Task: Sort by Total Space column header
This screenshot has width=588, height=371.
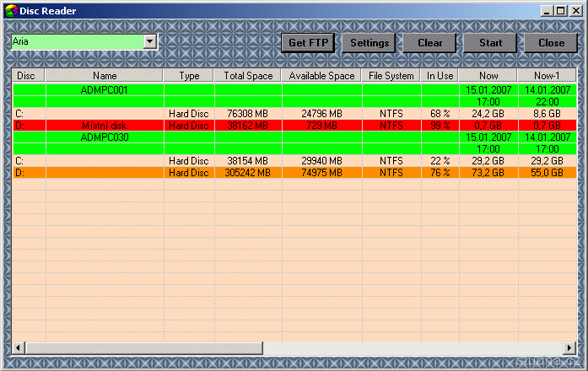Action: click(248, 76)
